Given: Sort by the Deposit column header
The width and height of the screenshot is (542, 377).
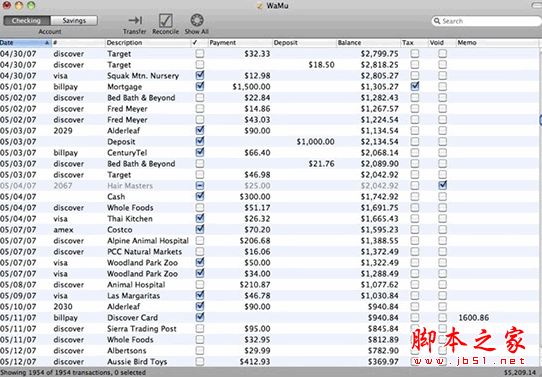Looking at the screenshot, I should click(304, 43).
